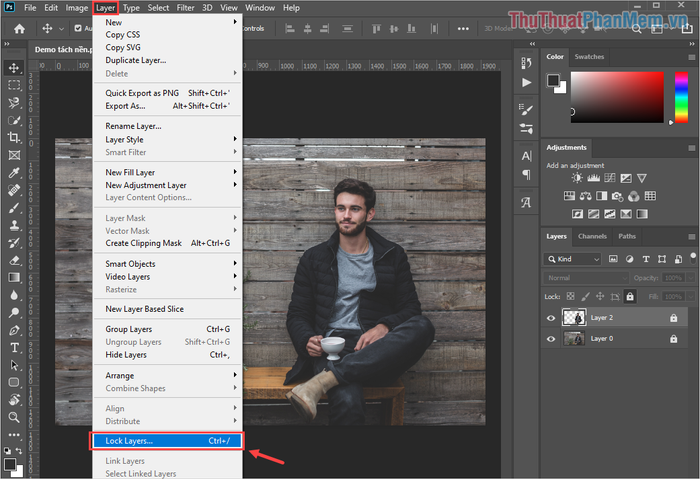
Task: Toggle the type layer filter
Action: point(646,259)
